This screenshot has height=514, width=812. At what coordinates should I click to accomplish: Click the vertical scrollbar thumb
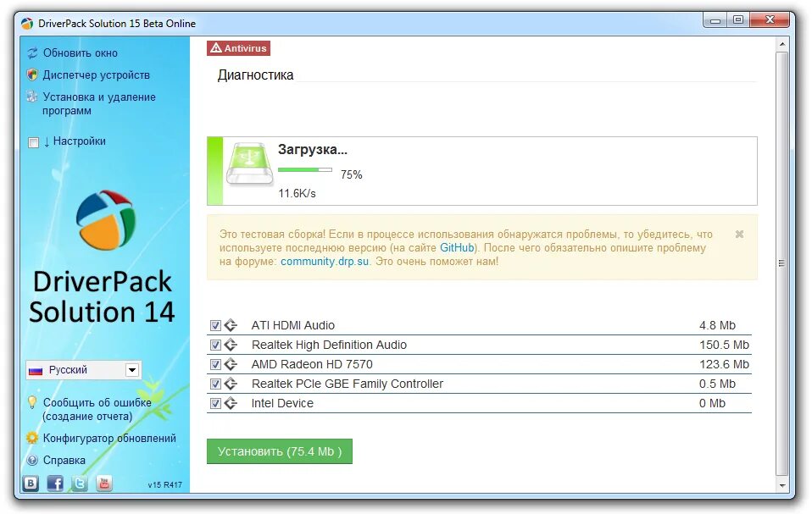click(782, 263)
